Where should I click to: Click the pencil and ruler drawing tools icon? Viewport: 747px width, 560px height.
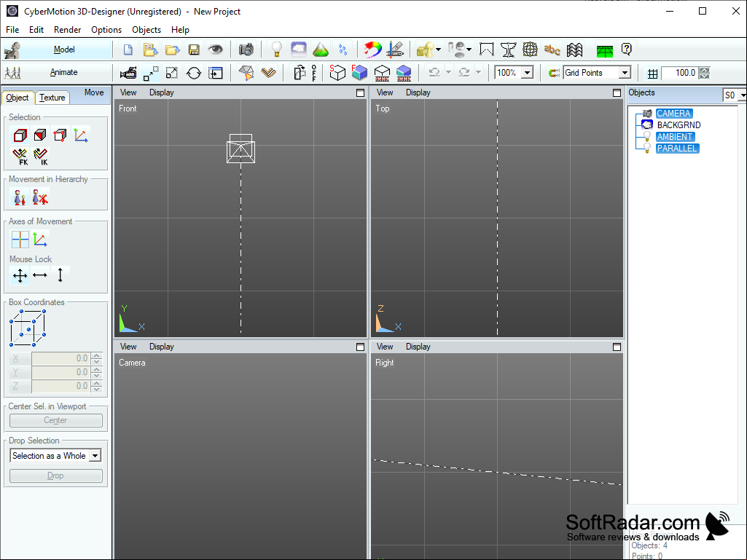(396, 50)
